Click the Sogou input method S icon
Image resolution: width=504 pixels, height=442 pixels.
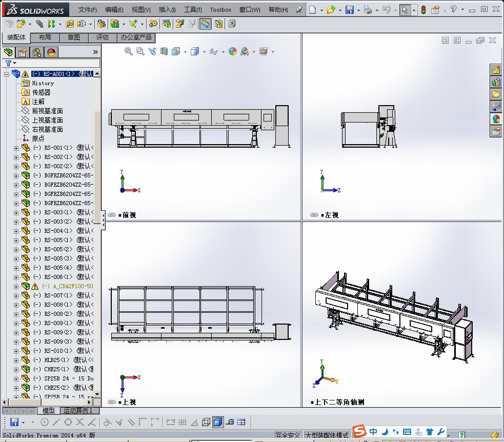(x=359, y=431)
